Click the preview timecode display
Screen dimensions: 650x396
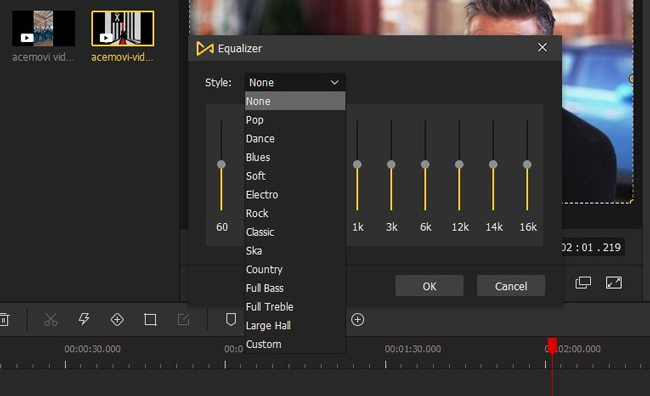pyautogui.click(x=592, y=248)
